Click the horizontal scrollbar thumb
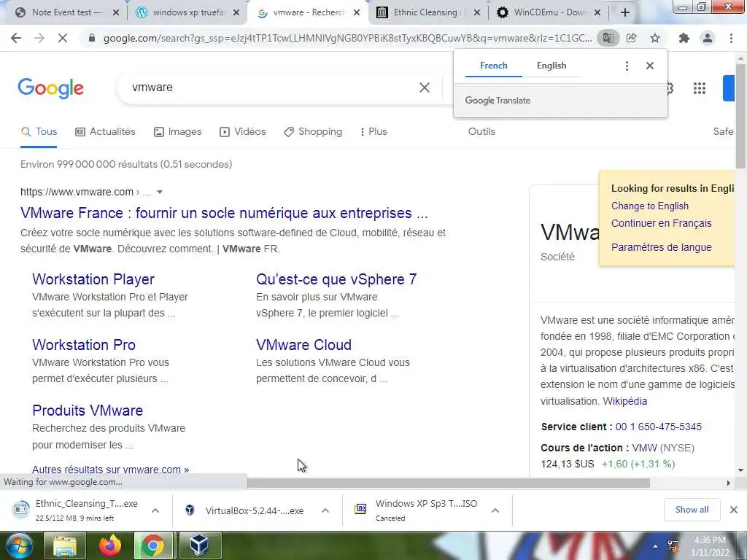This screenshot has height=560, width=747. pyautogui.click(x=449, y=483)
